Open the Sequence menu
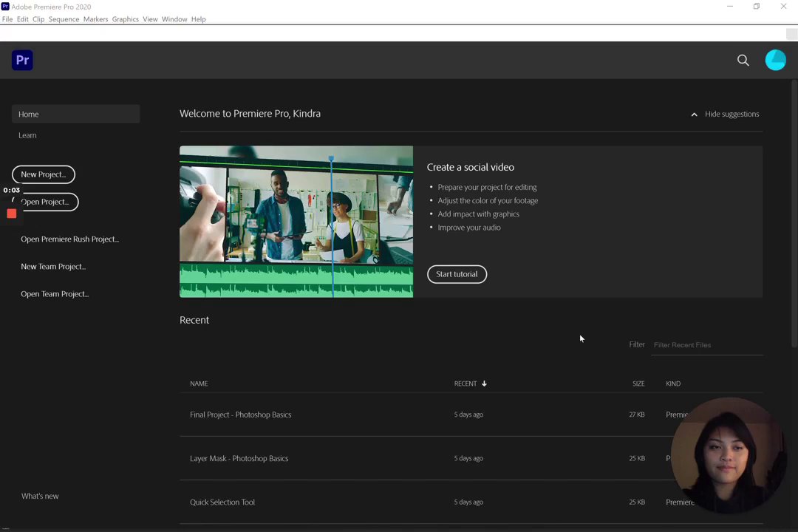The width and height of the screenshot is (798, 532). tap(64, 19)
